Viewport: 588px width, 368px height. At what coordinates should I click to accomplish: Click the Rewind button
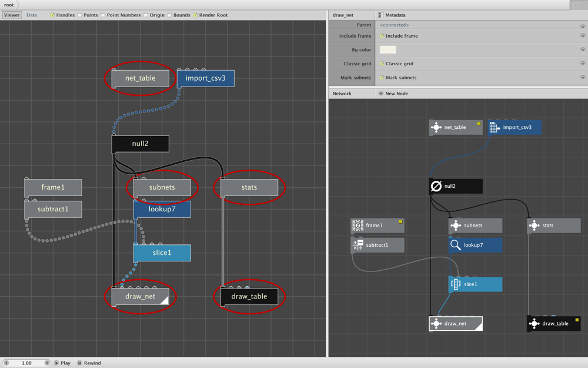point(89,363)
